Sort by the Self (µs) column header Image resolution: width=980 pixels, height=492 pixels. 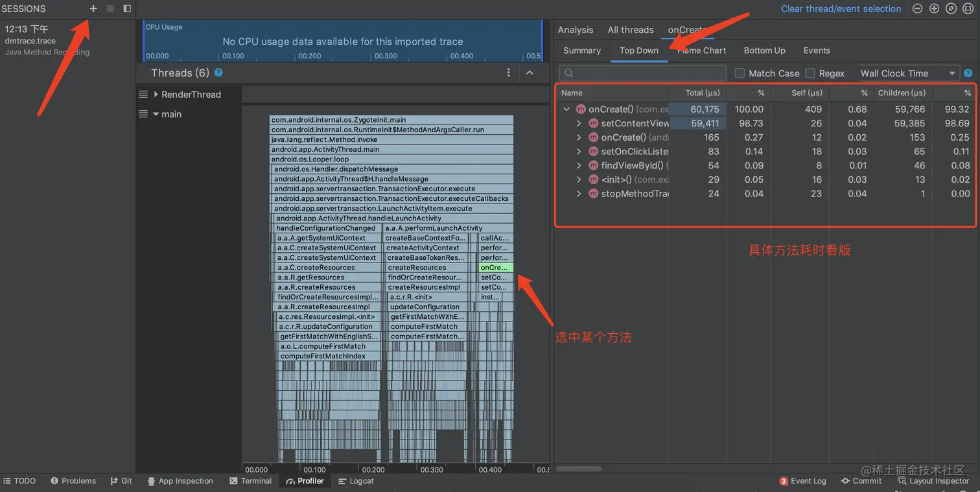click(800, 93)
